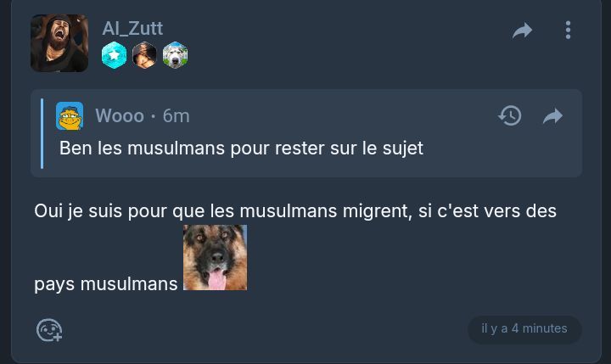Open AI_Zutt's profile avatar

point(59,43)
